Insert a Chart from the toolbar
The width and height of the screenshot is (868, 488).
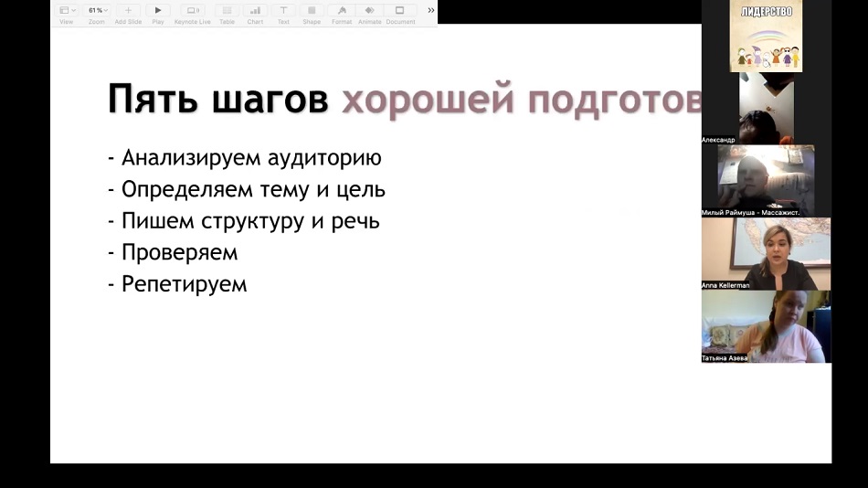(x=255, y=11)
